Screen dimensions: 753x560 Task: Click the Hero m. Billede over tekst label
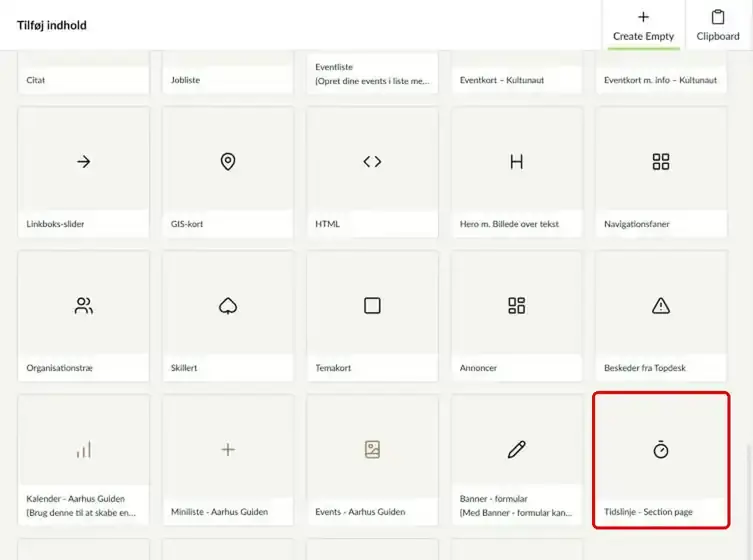click(x=509, y=224)
